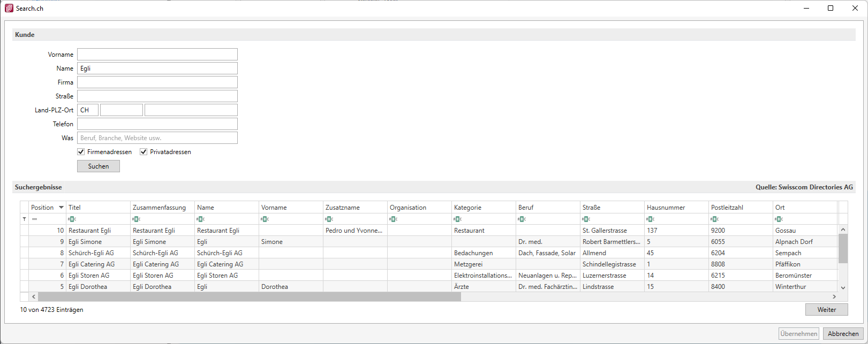Select the postal code cell 8808

[x=741, y=264]
